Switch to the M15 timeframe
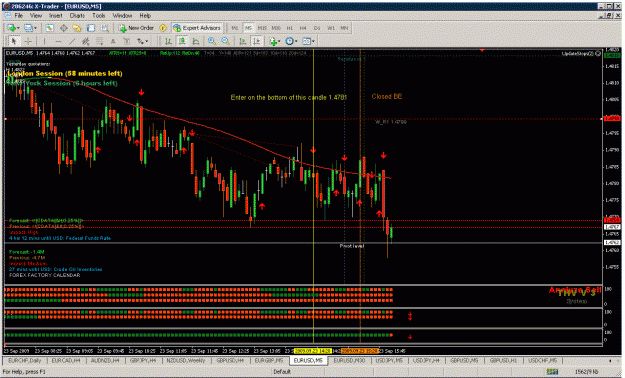The image size is (625, 378). coord(262,28)
